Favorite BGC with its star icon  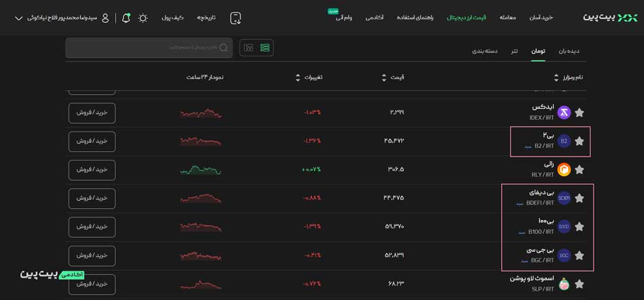[x=579, y=255]
